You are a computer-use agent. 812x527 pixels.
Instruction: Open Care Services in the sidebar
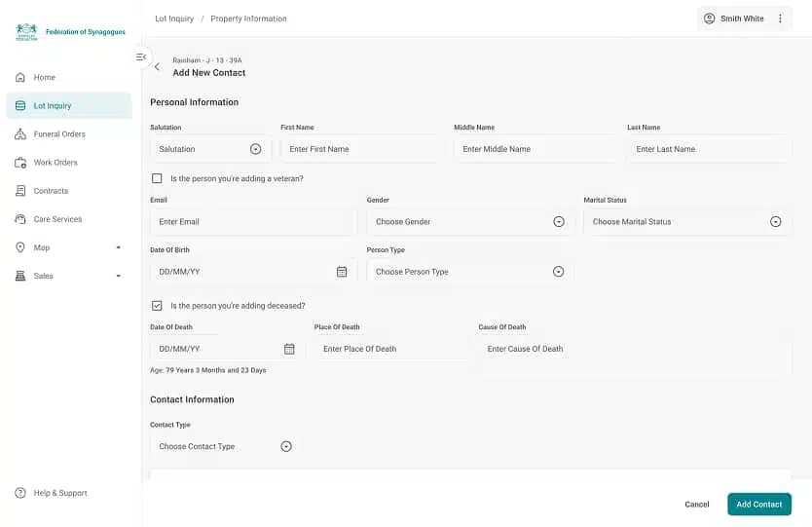69,219
